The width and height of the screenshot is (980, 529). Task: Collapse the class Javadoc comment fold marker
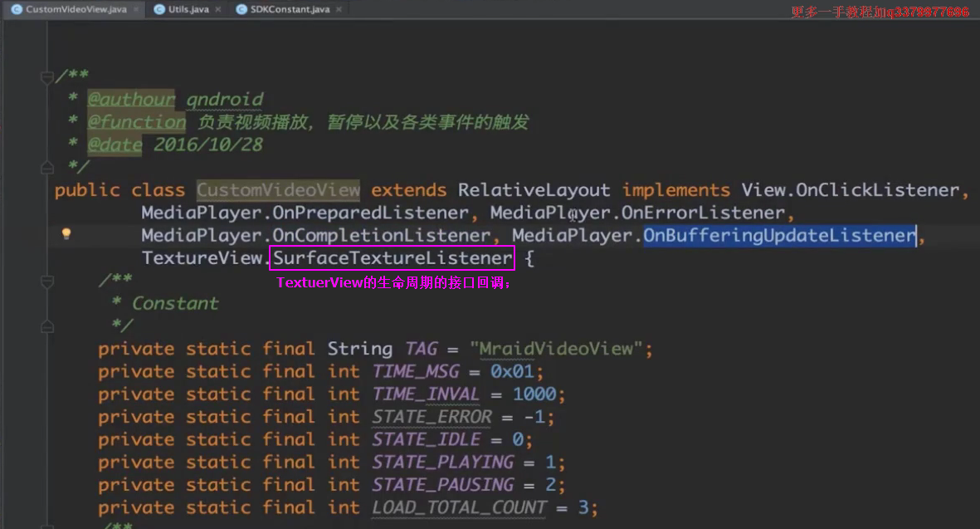click(46, 77)
